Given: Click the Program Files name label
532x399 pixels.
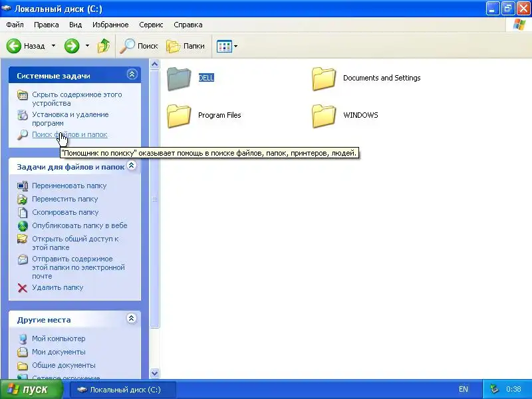Looking at the screenshot, I should pyautogui.click(x=219, y=115).
